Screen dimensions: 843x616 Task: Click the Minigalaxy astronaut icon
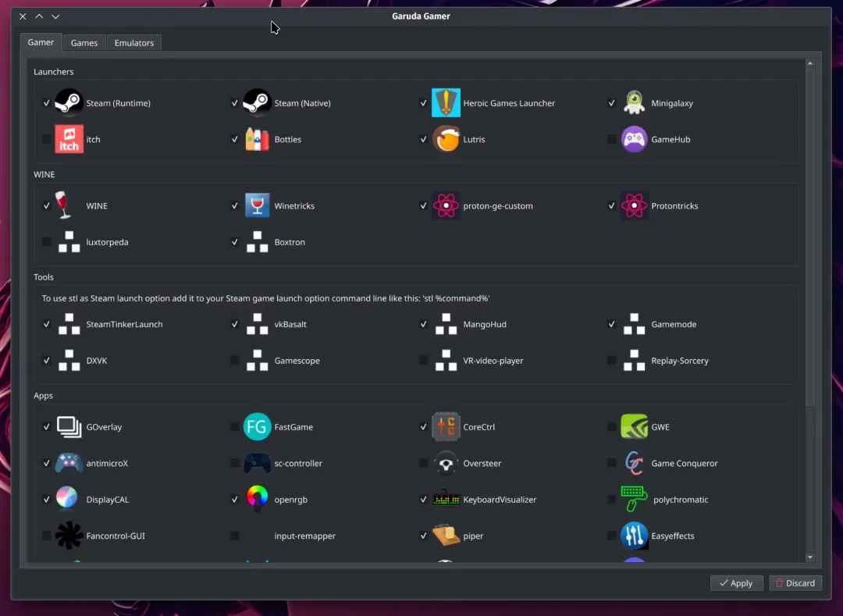point(634,103)
